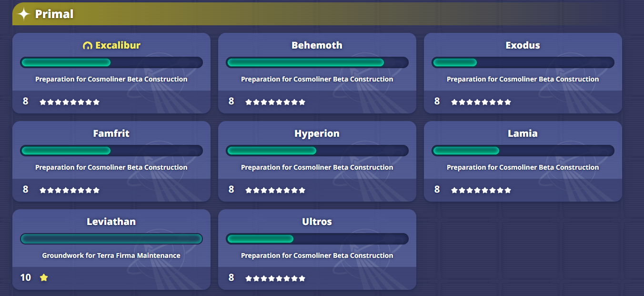Click Famfrit's eight-star rating row
Viewport: 644px width, 296px height.
tap(70, 190)
